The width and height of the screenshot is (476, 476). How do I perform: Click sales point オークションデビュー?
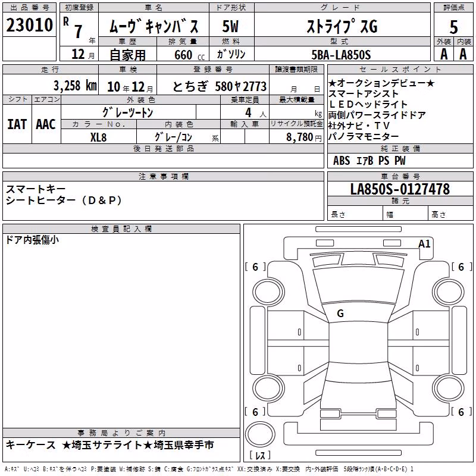point(381,83)
